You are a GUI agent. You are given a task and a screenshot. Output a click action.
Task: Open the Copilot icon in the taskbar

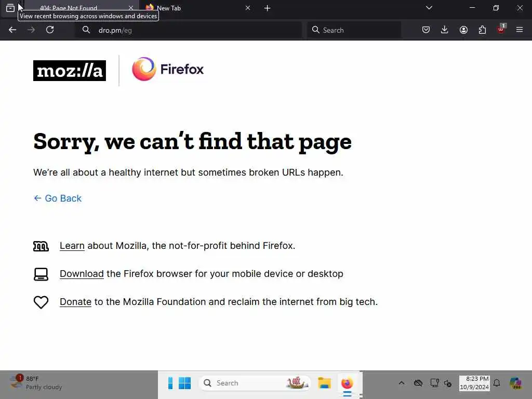click(x=516, y=383)
